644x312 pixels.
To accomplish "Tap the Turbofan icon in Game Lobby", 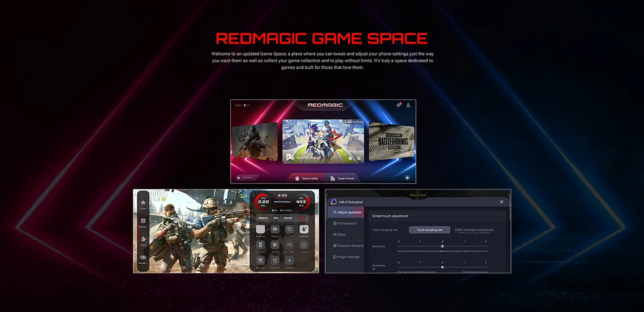I will coord(239,177).
